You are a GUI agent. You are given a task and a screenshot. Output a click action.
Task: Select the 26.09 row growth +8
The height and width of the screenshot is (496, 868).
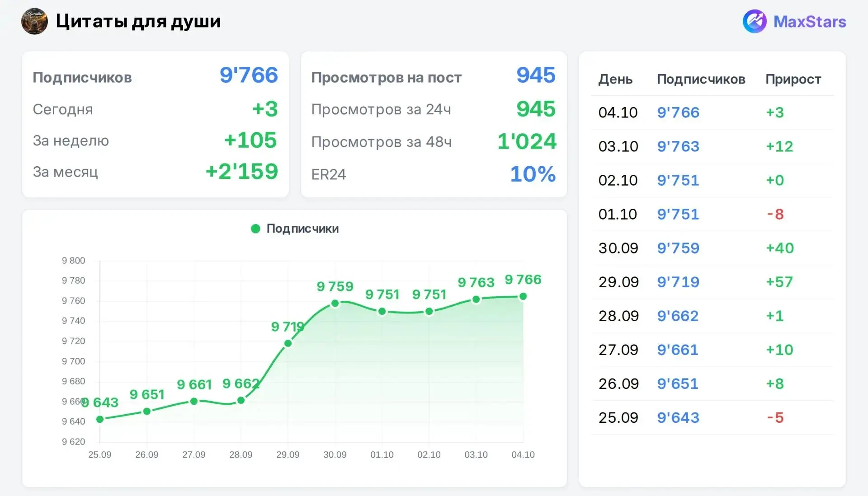pyautogui.click(x=775, y=384)
